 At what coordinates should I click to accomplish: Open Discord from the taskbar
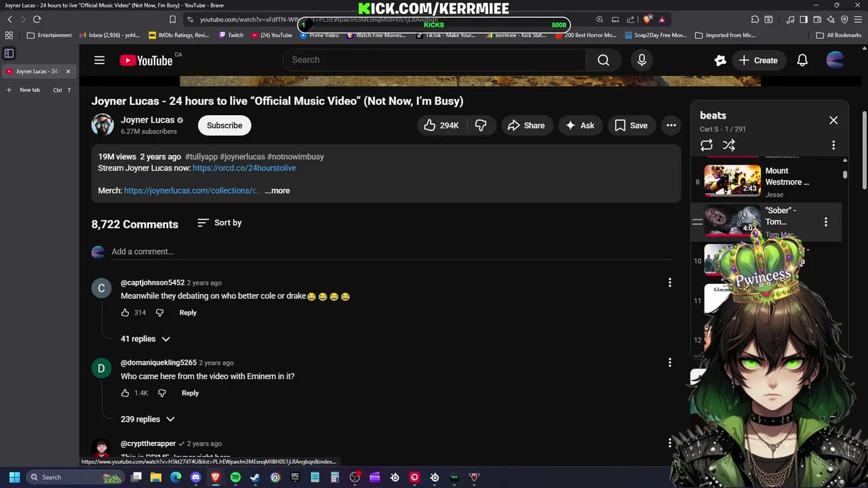[196, 477]
